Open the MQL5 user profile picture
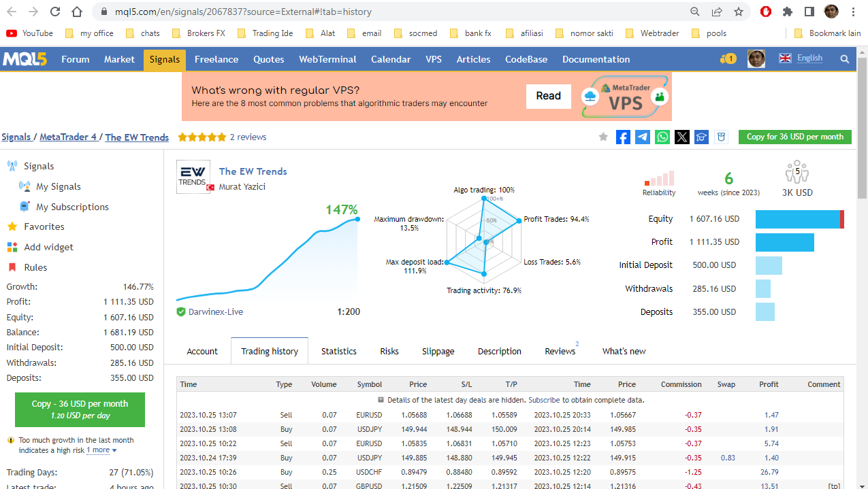This screenshot has height=489, width=868. 756,59
